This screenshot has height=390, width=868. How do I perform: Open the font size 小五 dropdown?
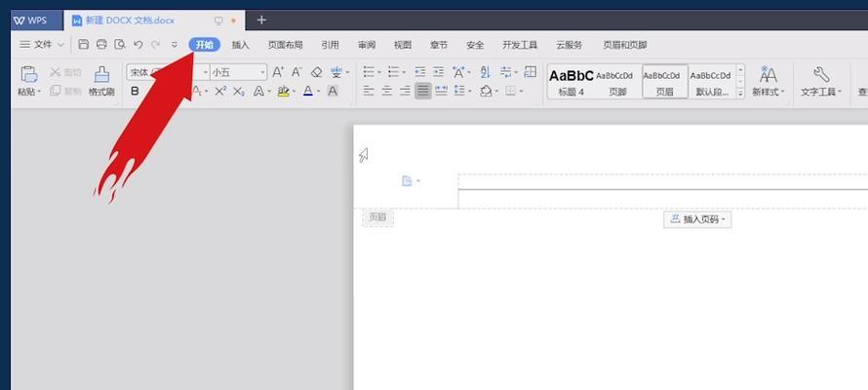tap(263, 72)
